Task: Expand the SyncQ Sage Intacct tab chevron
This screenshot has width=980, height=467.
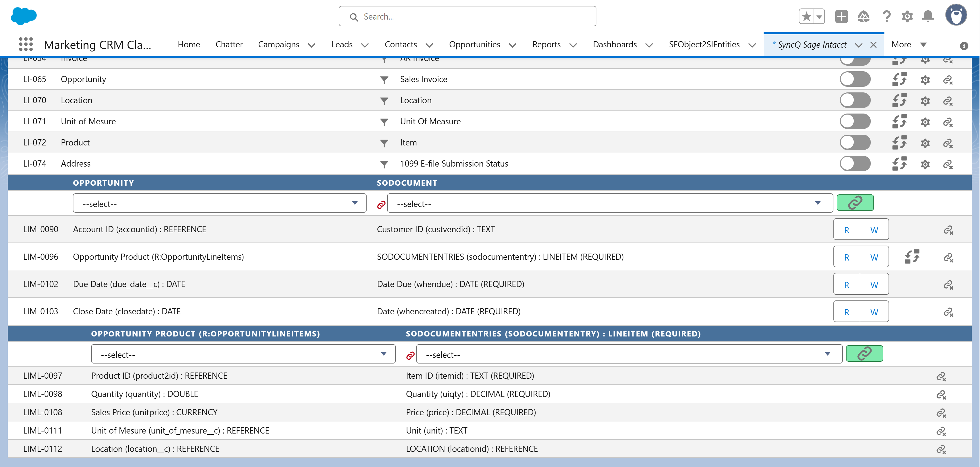Action: 859,45
